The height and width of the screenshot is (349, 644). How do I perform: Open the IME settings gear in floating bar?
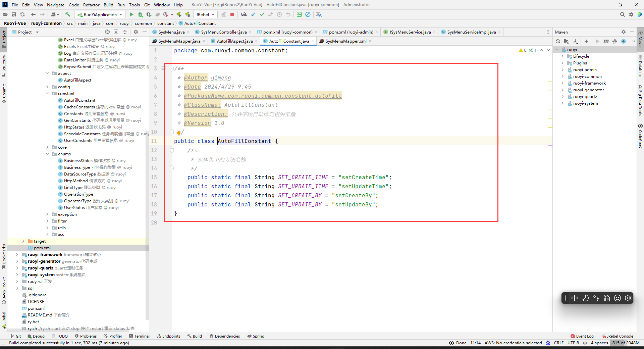(x=628, y=298)
